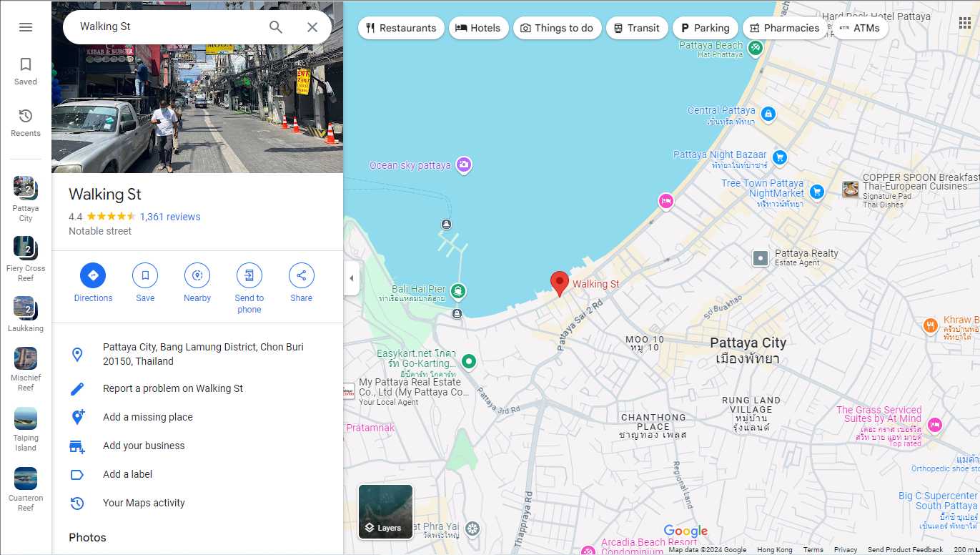980x555 pixels.
Task: Open the hamburger main menu
Action: coord(26,27)
